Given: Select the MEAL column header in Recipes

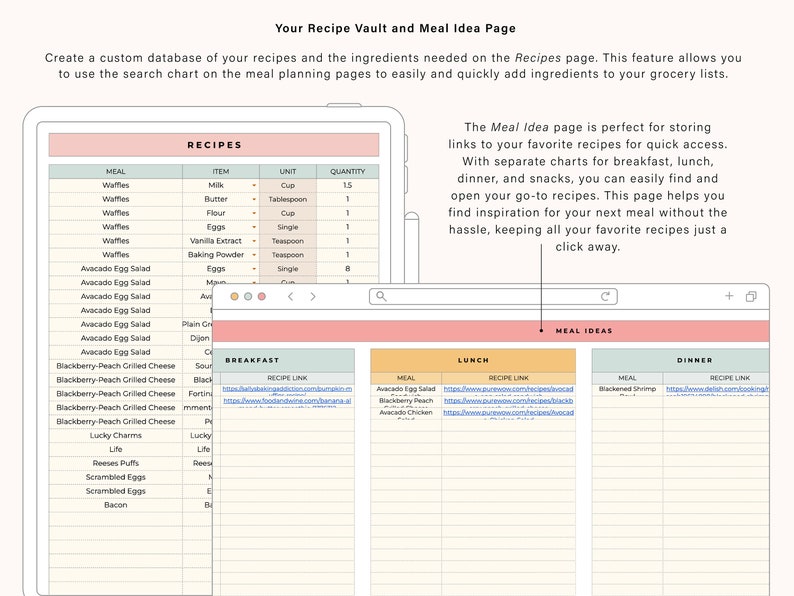Looking at the screenshot, I should (115, 172).
